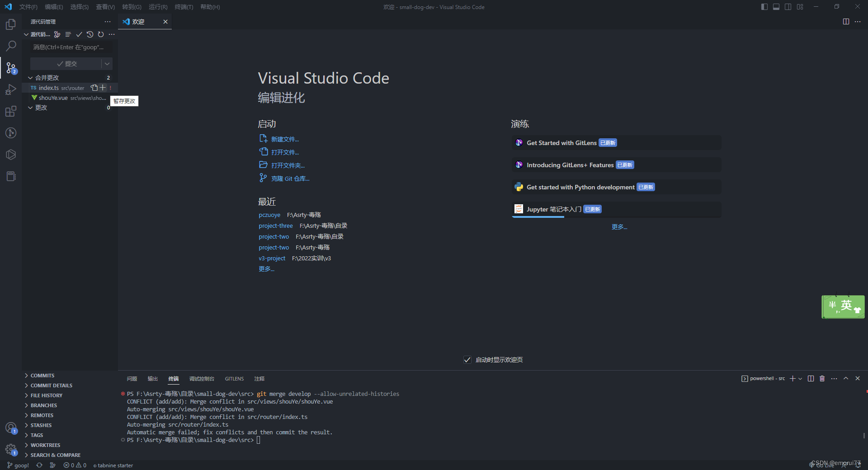868x470 pixels.
Task: Open the 终端(T) menu
Action: tap(184, 7)
